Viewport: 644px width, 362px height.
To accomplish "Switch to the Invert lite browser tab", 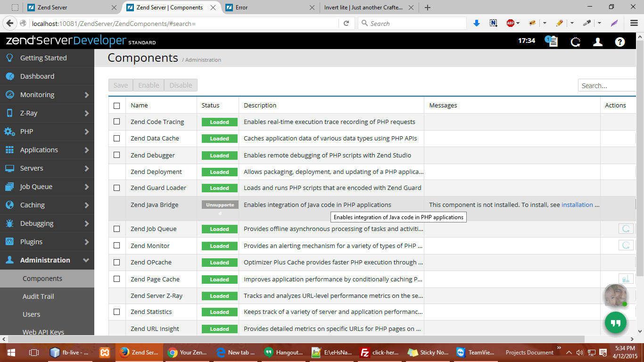I will coord(369,8).
